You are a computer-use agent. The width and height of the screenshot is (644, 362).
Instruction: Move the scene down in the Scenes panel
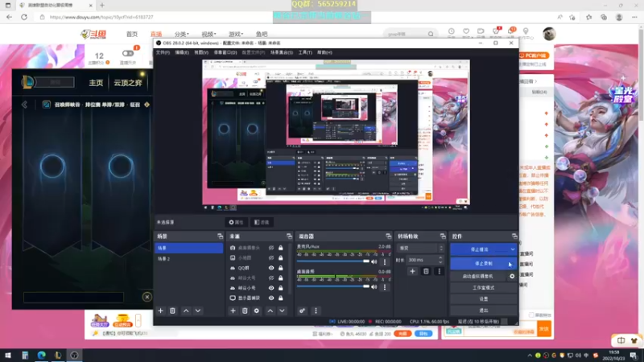click(x=198, y=311)
